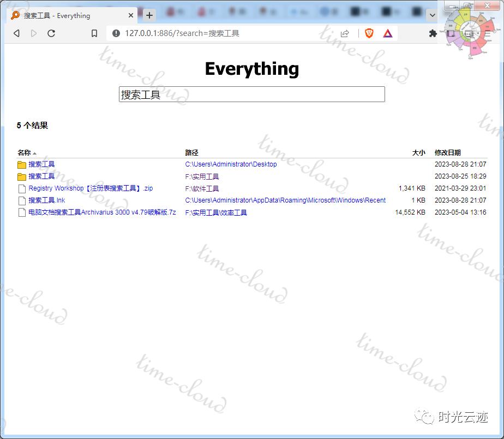Bookmark this page via the bookmark icon
The width and height of the screenshot is (504, 439).
93,33
